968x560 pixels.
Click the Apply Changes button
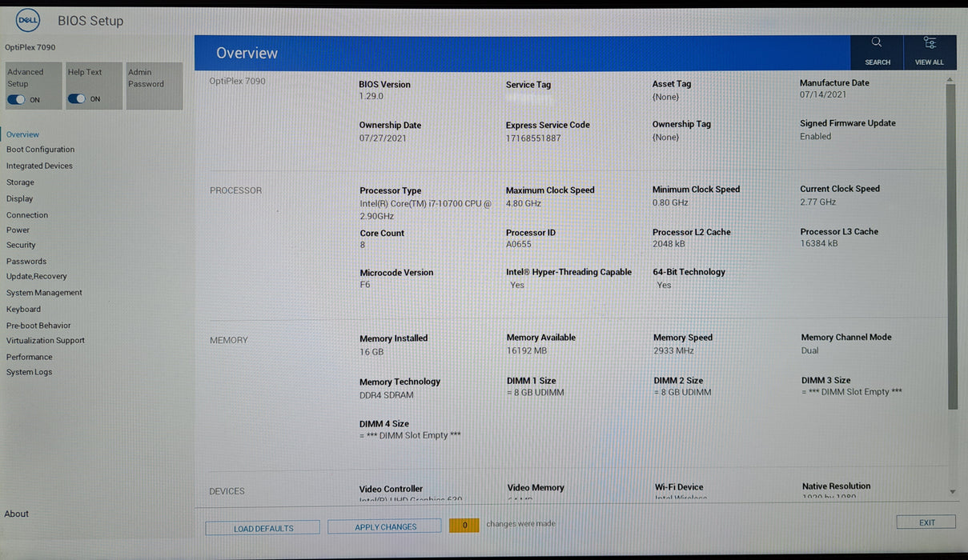(x=385, y=526)
